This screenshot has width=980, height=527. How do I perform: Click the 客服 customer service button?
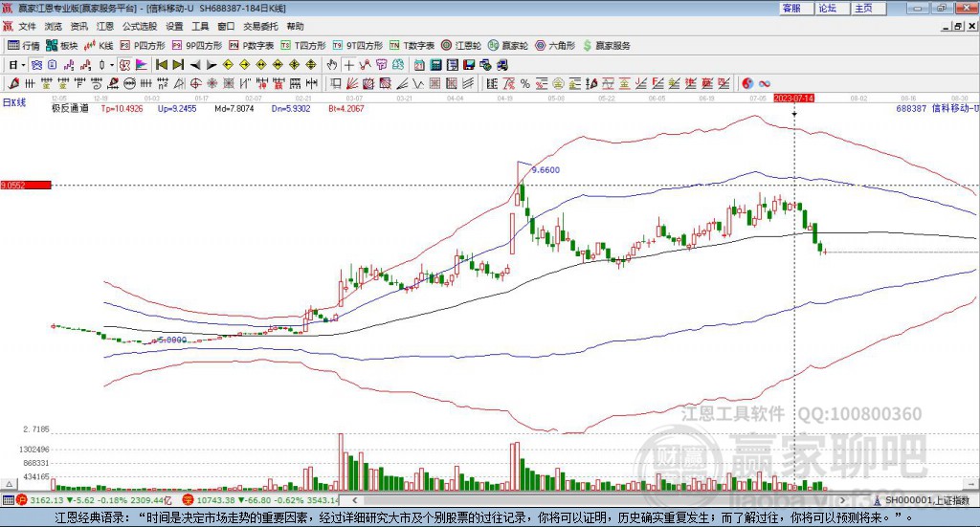(x=795, y=8)
